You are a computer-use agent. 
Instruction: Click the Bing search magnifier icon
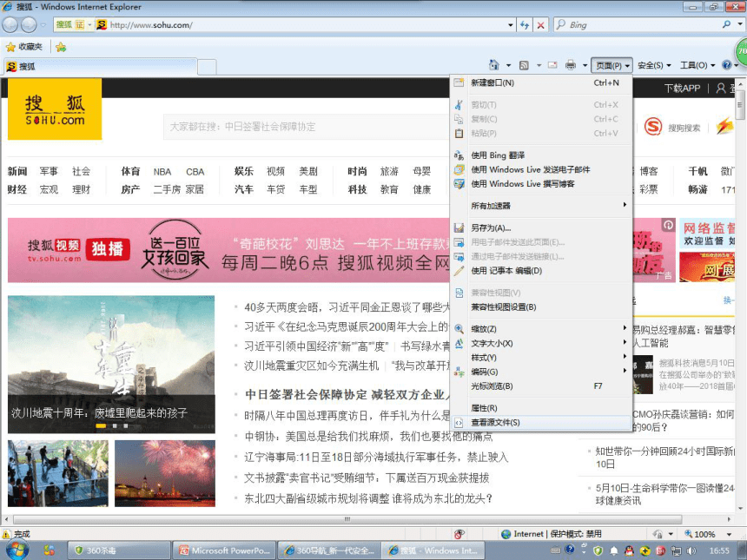pos(726,24)
